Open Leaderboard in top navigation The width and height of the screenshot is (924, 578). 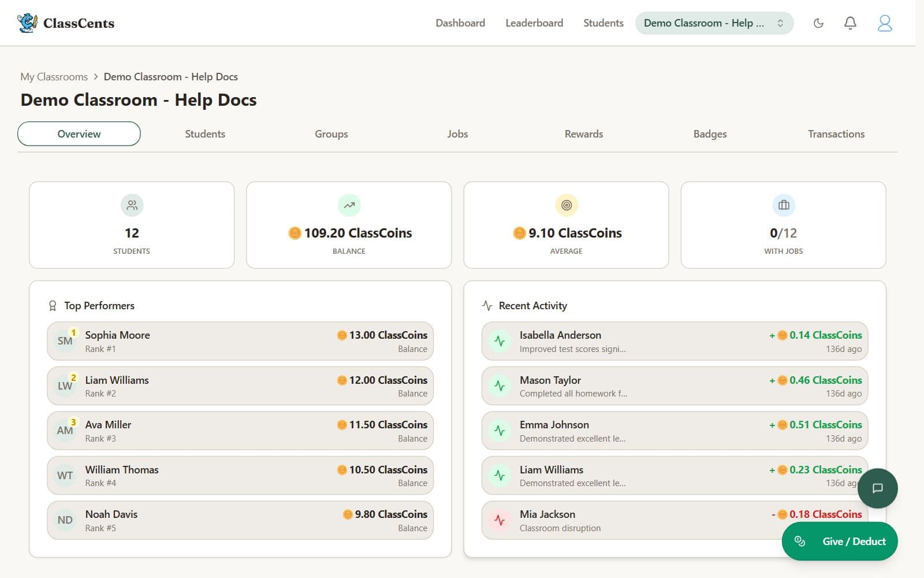(534, 23)
